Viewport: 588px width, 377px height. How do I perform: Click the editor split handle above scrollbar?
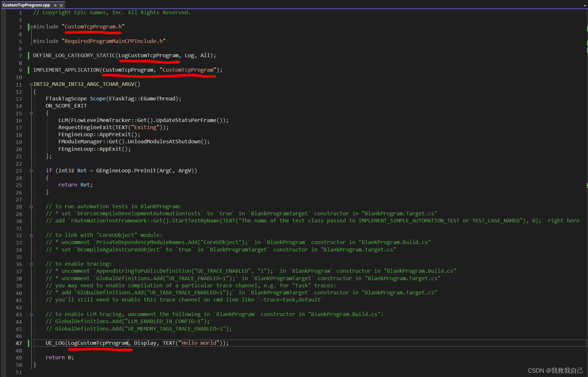pos(587,11)
